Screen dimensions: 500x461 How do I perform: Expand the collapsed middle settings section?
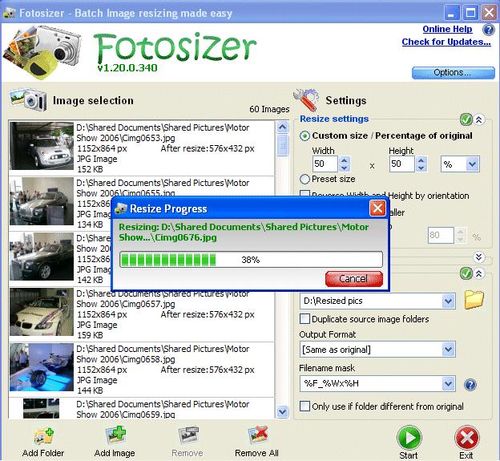(x=479, y=257)
